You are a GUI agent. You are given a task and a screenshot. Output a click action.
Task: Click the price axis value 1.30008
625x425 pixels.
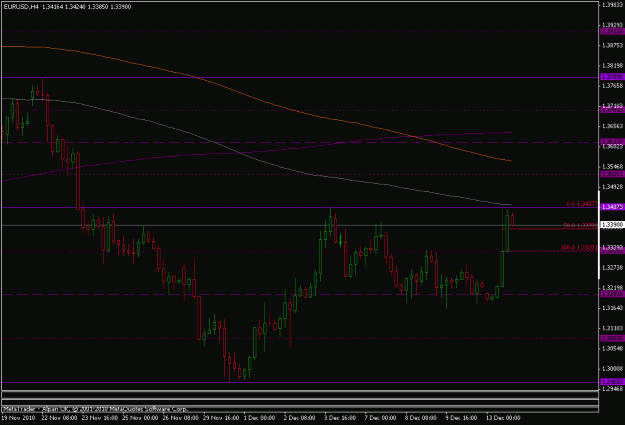pos(612,368)
